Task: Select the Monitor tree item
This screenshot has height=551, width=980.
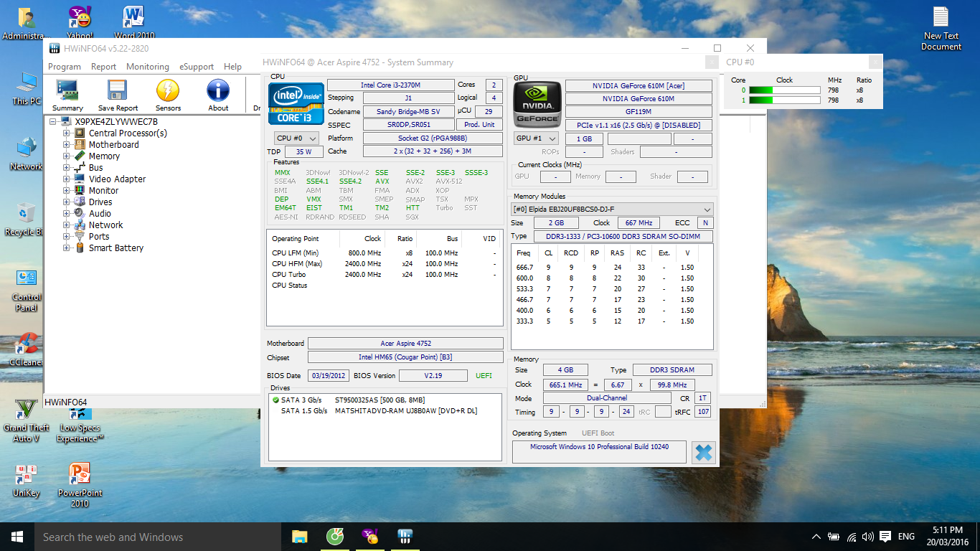Action: tap(104, 191)
